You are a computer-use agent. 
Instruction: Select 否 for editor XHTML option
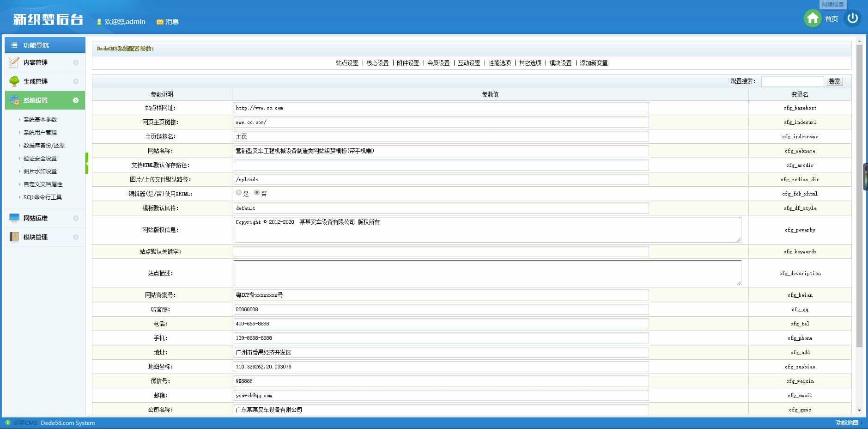pyautogui.click(x=257, y=193)
